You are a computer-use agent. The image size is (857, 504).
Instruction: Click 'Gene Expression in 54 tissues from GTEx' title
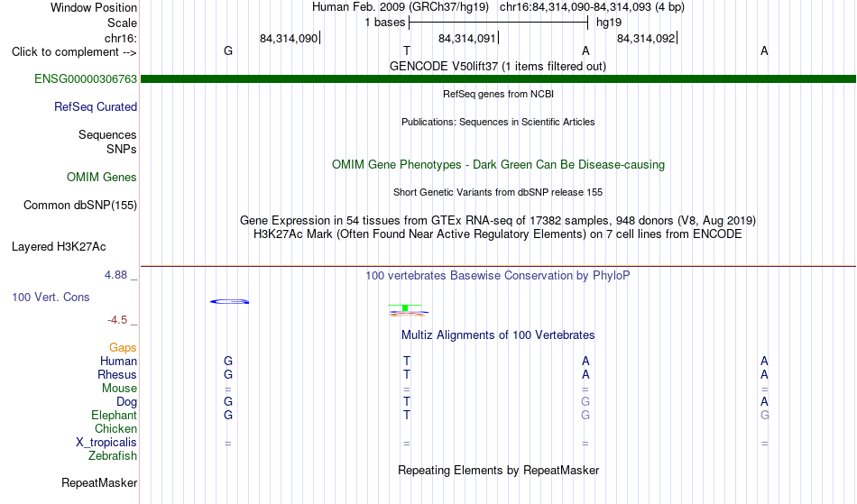498,221
